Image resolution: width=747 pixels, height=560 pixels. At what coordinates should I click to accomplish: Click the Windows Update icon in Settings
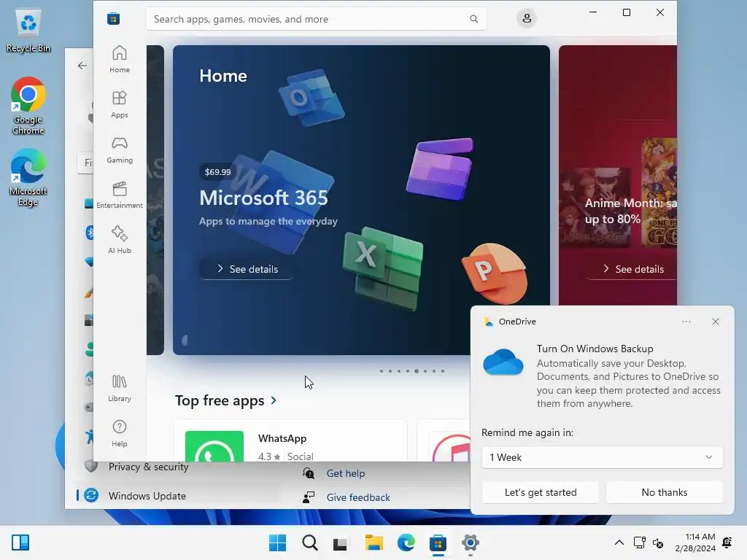point(91,495)
